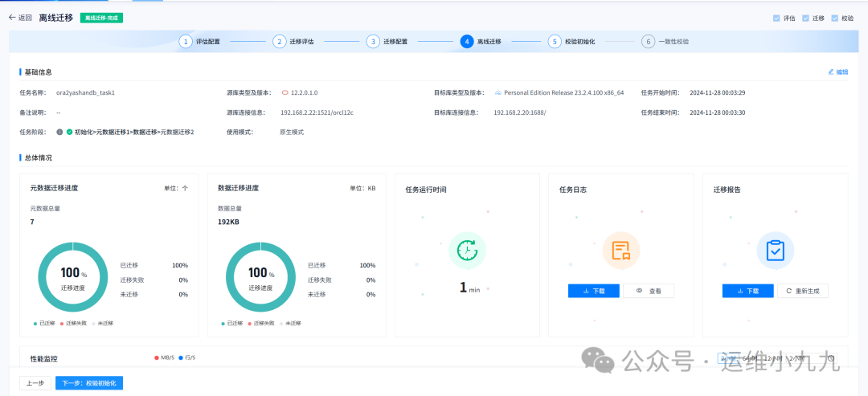Toggle 未迁移 legend in 数据迁移进度 card
Image resolution: width=868 pixels, height=396 pixels.
pyautogui.click(x=291, y=323)
